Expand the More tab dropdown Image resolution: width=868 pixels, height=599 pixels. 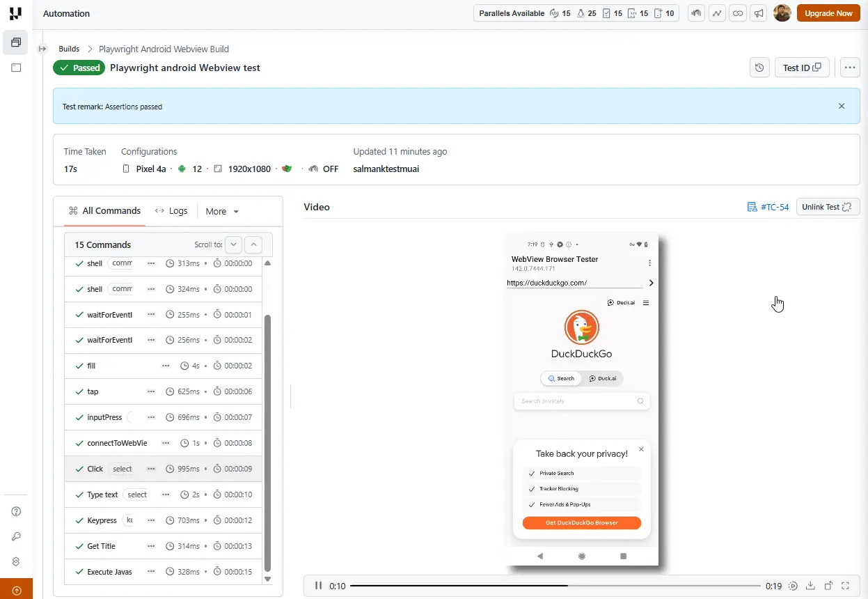[x=222, y=211]
